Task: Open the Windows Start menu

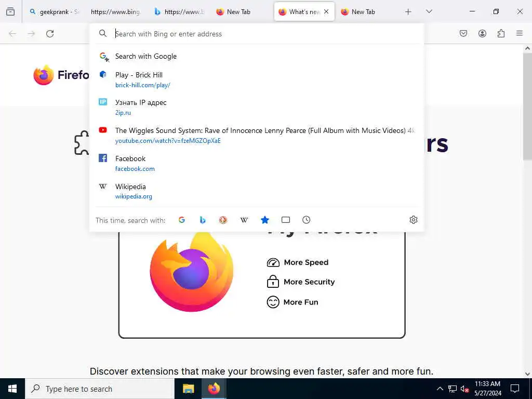Action: tap(12, 389)
